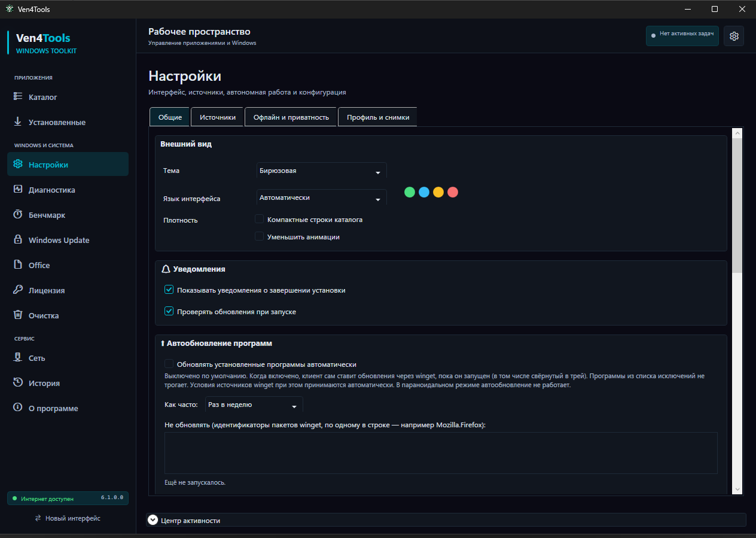Pick the green theme color swatch

tap(410, 192)
